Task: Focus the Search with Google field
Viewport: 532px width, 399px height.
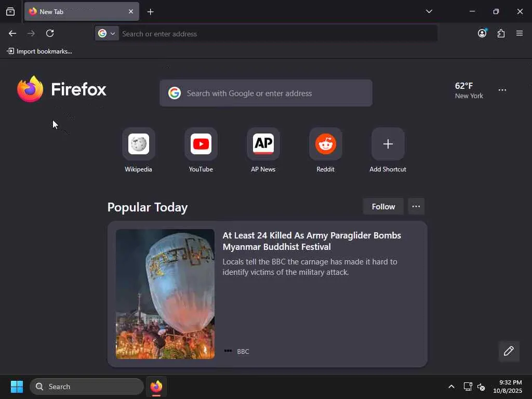Action: pyautogui.click(x=266, y=93)
